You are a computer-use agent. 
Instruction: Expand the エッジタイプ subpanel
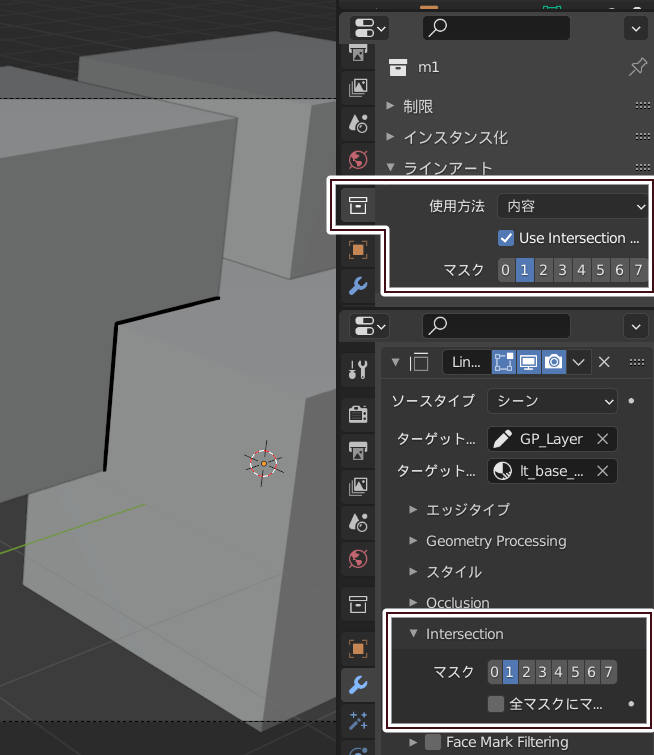point(413,509)
